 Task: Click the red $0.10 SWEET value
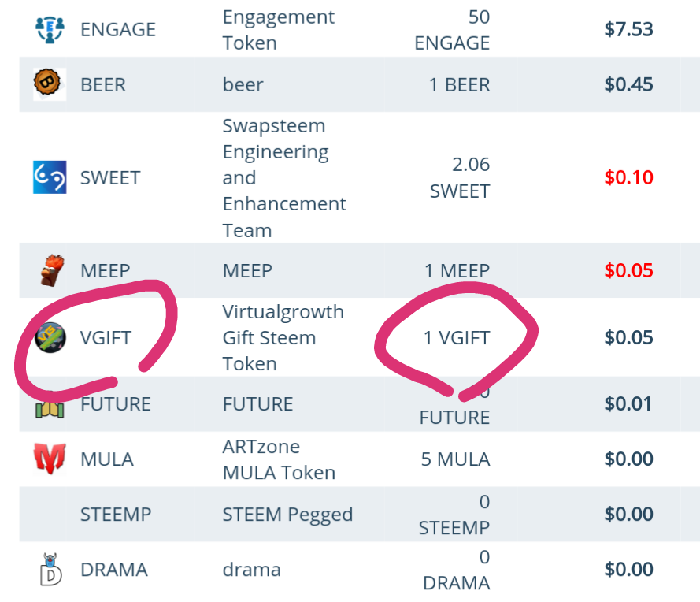click(x=628, y=177)
